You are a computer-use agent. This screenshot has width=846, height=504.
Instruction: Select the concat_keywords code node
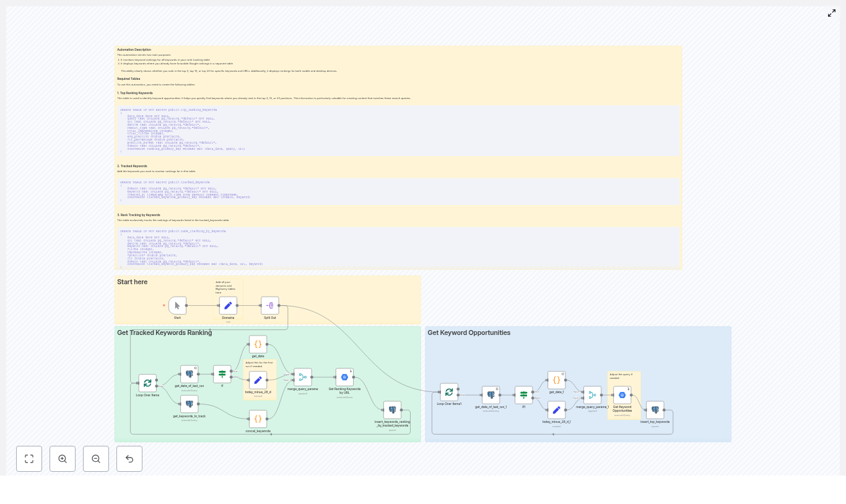258,419
